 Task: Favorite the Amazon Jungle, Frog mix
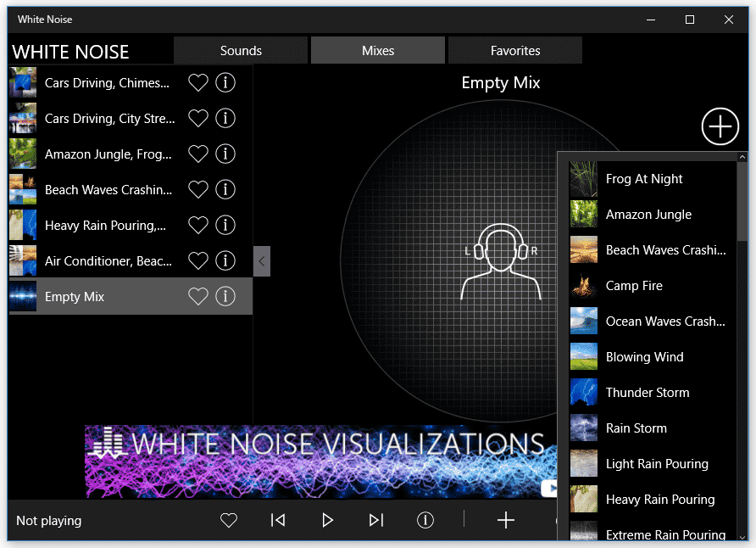coord(197,154)
